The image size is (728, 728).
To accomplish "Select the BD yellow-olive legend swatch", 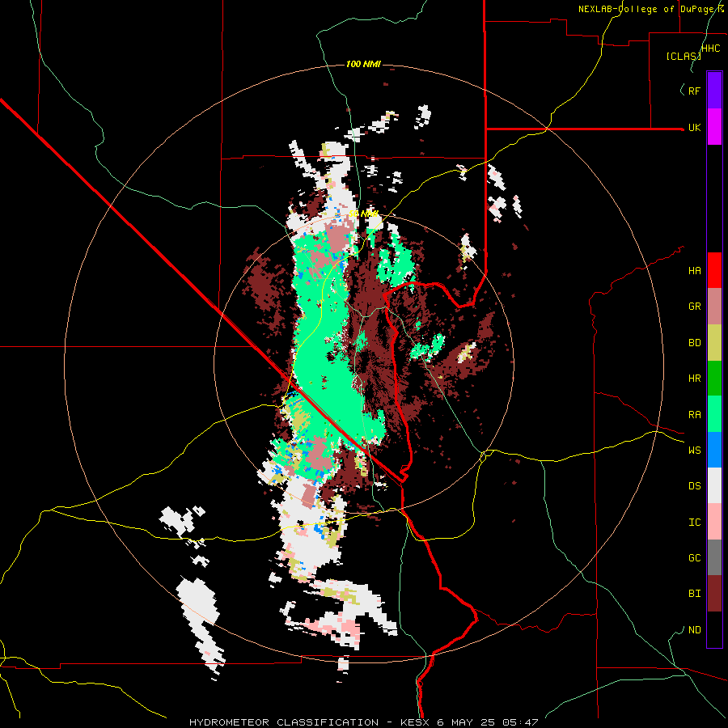I will [x=714, y=343].
